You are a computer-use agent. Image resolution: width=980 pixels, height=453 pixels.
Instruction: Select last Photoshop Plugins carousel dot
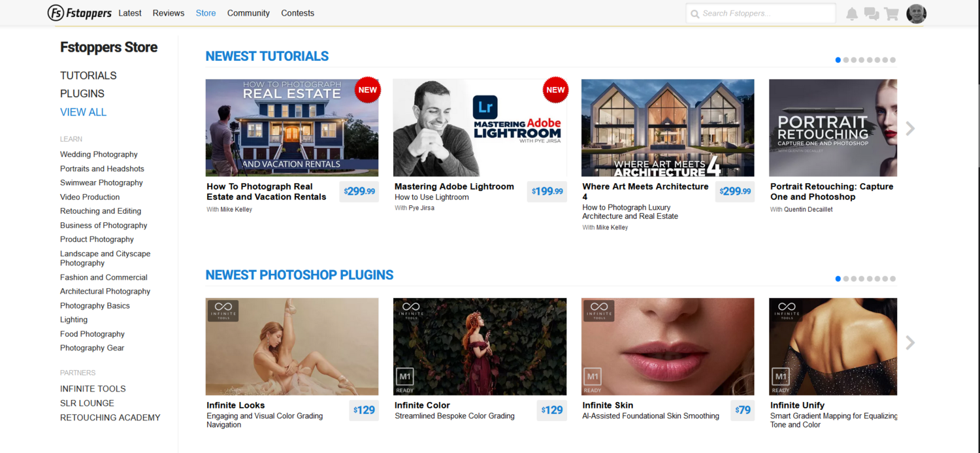tap(893, 278)
